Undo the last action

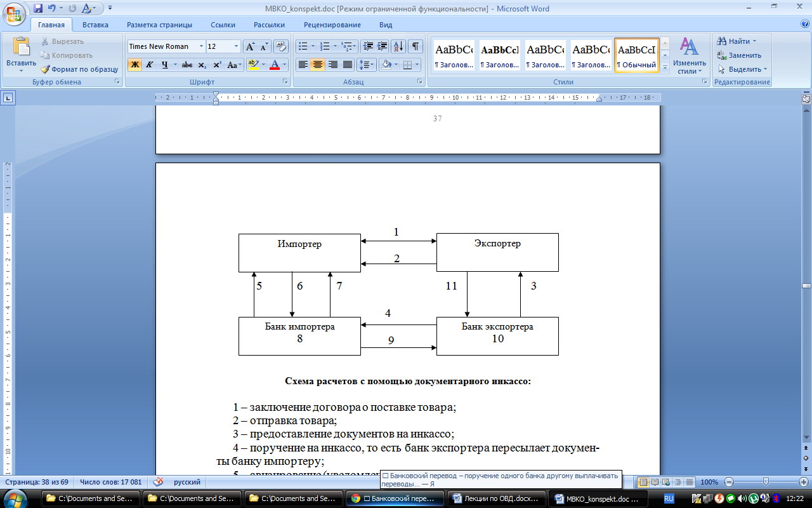coord(51,8)
